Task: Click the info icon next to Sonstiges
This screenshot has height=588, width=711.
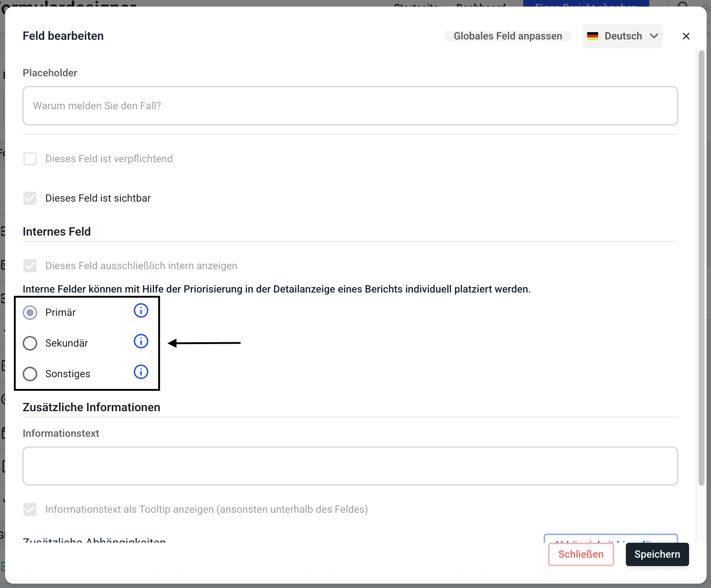Action: point(141,372)
